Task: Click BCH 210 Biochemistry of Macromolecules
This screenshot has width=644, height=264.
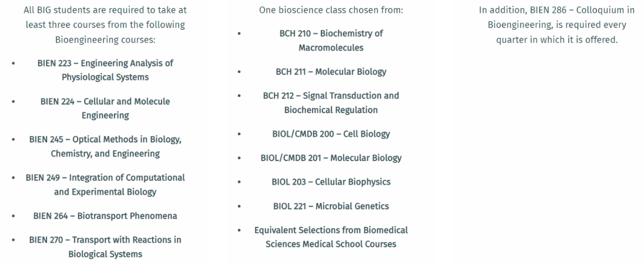Action: (x=331, y=40)
